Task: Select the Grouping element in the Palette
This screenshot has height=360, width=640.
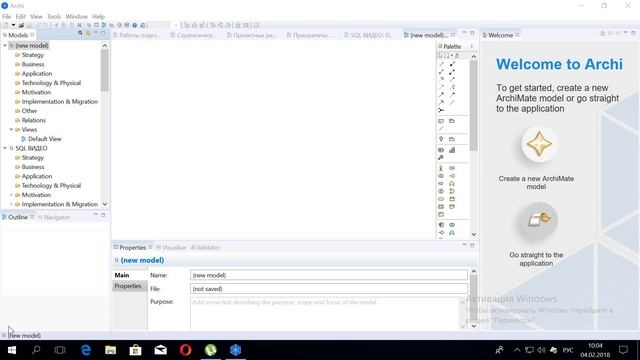Action: click(452, 139)
